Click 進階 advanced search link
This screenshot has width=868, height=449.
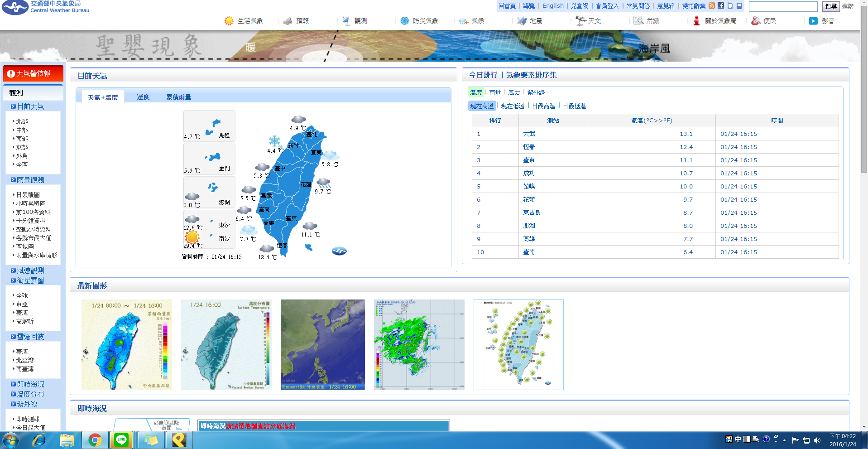(848, 6)
